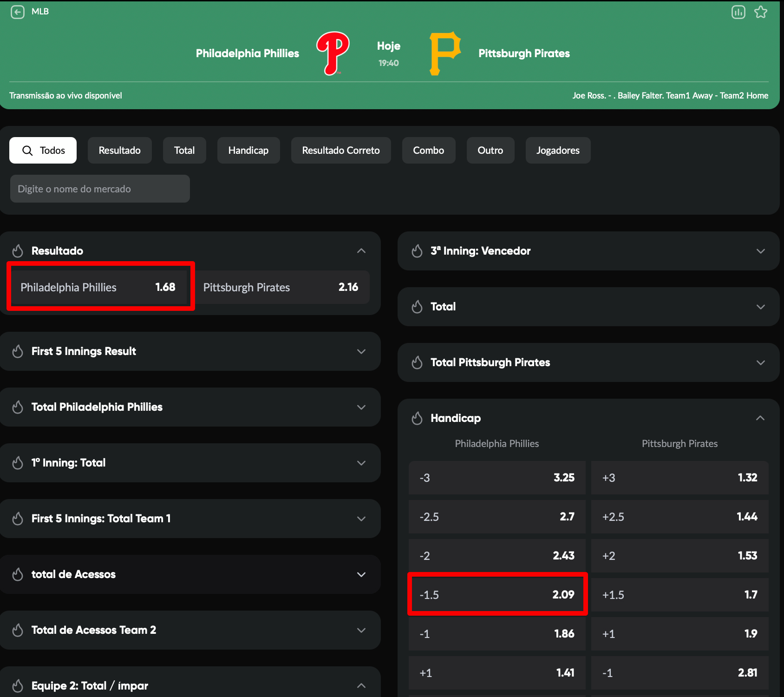Collapse the Resultado market section
Screen dimensions: 784x697
(x=361, y=251)
